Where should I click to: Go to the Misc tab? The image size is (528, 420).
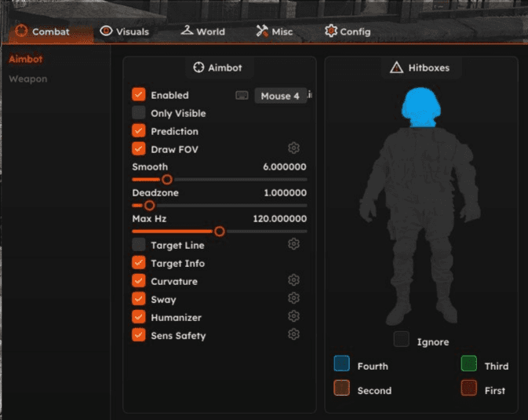point(275,31)
